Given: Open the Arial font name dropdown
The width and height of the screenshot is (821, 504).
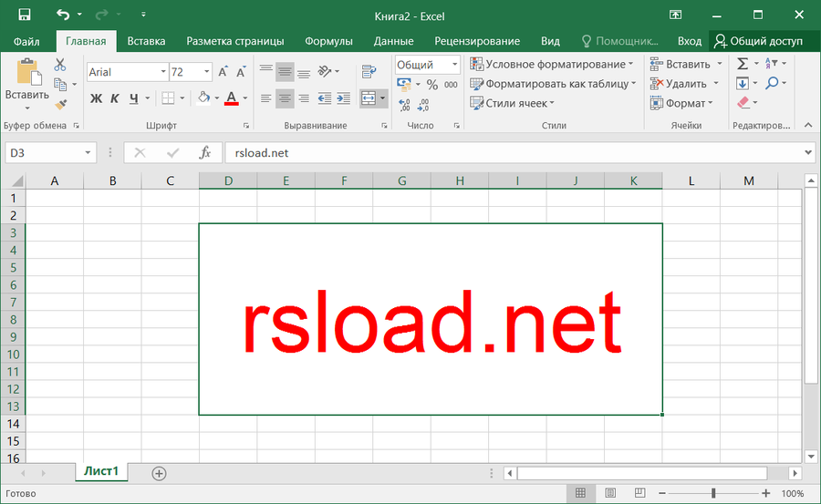Looking at the screenshot, I should click(163, 72).
